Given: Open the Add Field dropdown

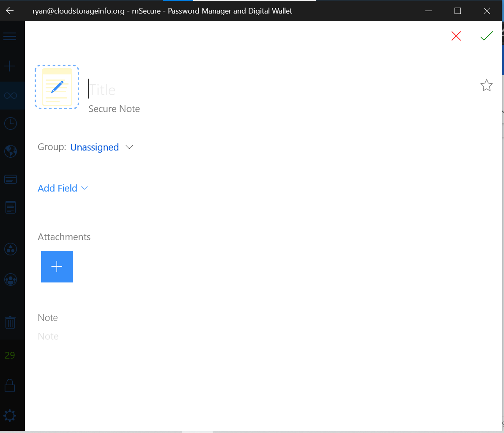Looking at the screenshot, I should click(x=63, y=188).
